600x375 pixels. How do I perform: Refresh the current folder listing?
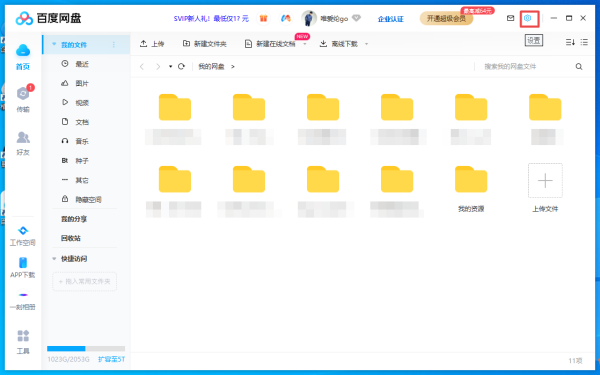[x=181, y=67]
